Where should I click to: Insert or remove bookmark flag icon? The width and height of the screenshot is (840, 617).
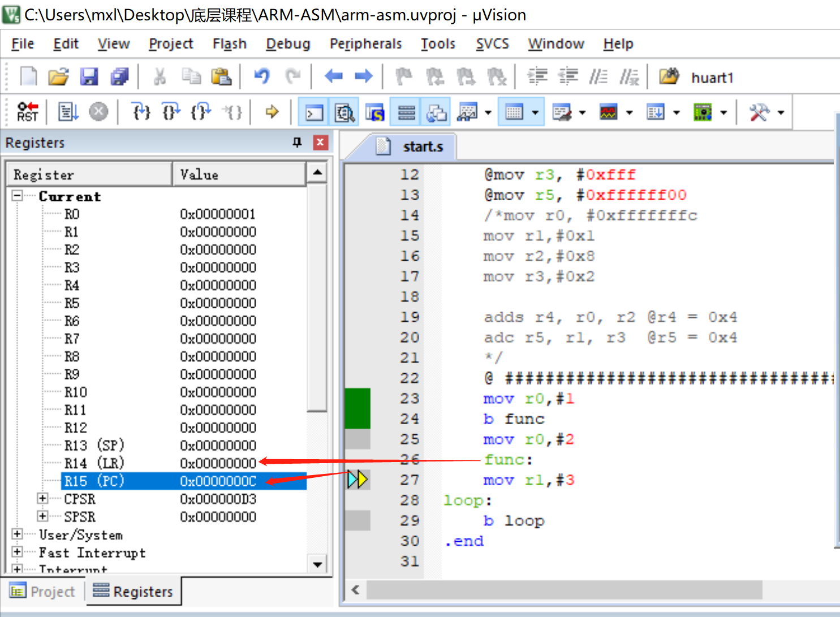point(404,76)
